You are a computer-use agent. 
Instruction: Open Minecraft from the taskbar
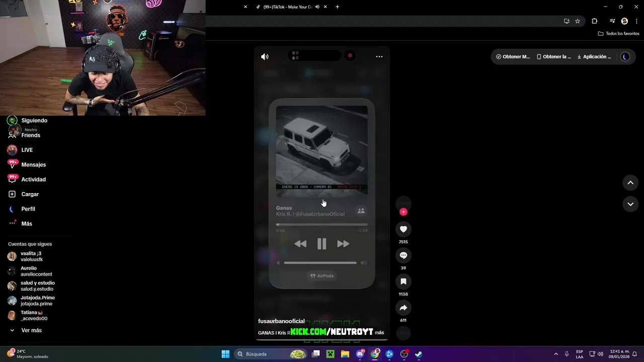(x=330, y=354)
